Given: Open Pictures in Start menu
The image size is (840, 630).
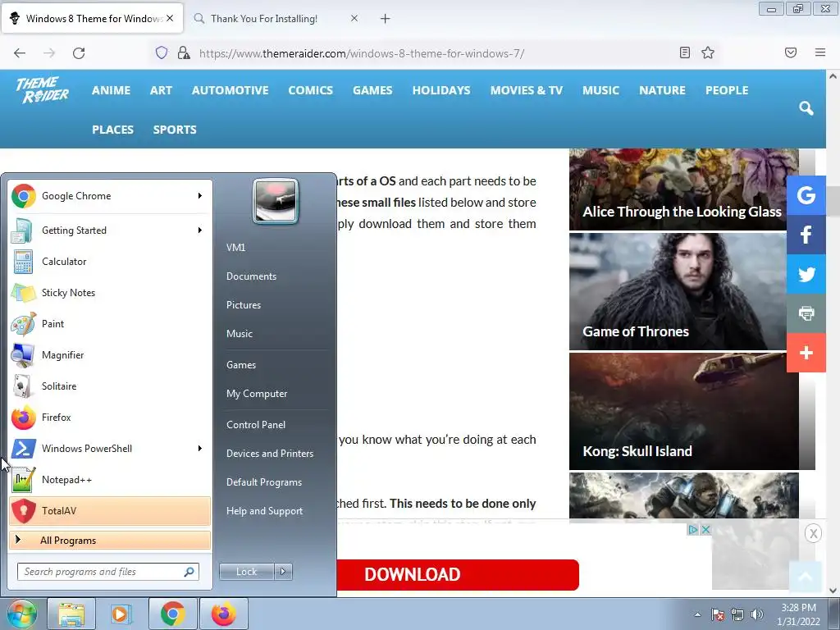Looking at the screenshot, I should pos(243,305).
